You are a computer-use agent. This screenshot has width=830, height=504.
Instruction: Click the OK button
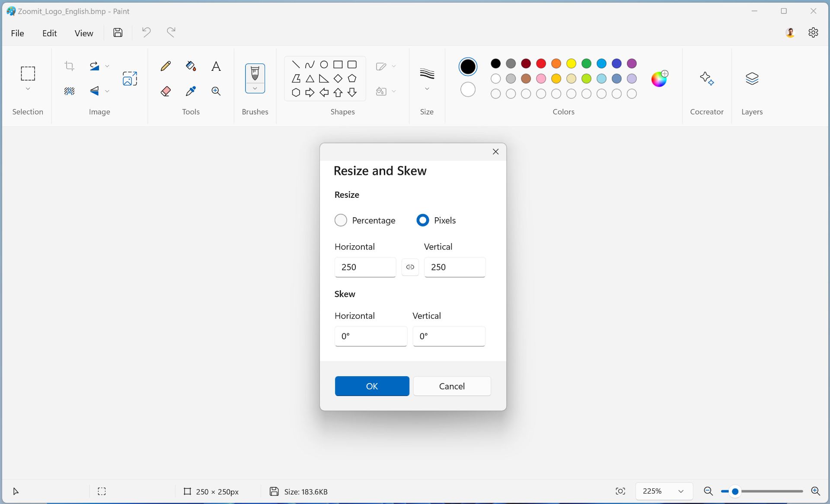pos(372,386)
